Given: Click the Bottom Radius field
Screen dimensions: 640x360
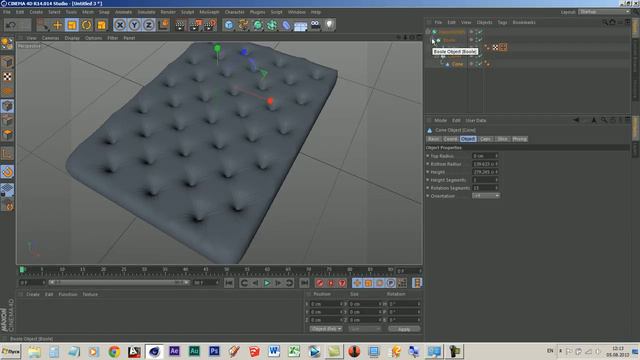Looking at the screenshot, I should [x=485, y=164].
